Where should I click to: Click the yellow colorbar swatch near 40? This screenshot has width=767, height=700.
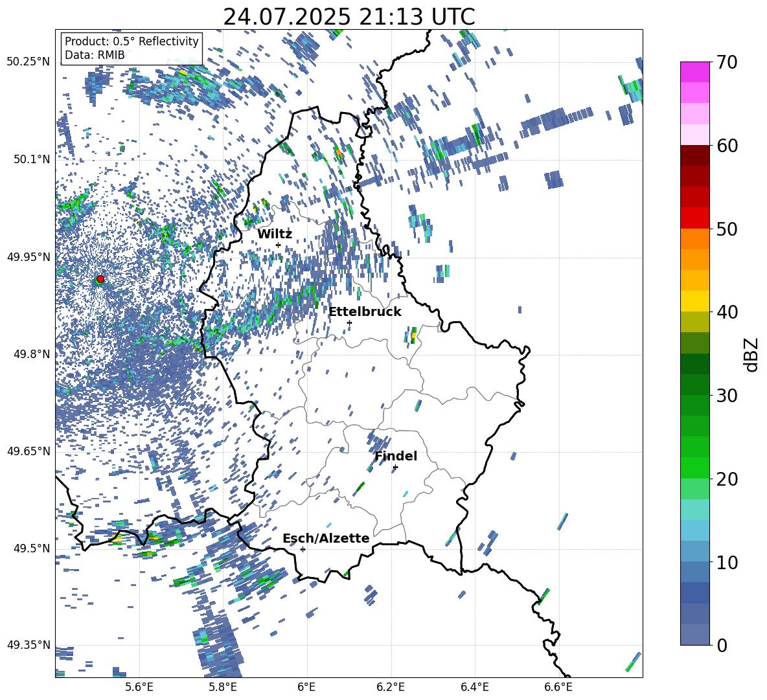695,301
